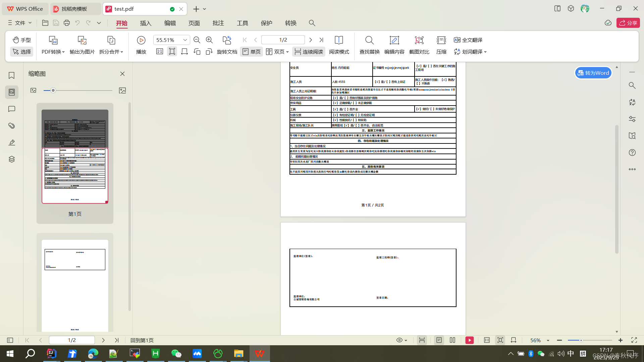This screenshot has width=644, height=362.
Task: Adjust the thumbnail size slider
Action: 53,90
